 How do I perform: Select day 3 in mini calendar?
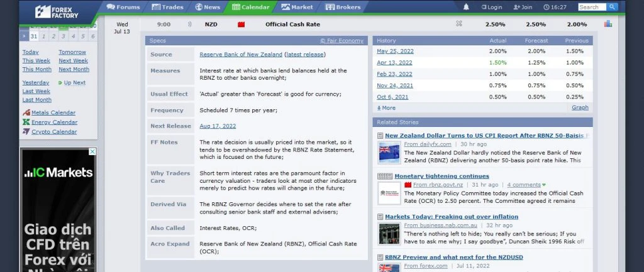pos(64,36)
